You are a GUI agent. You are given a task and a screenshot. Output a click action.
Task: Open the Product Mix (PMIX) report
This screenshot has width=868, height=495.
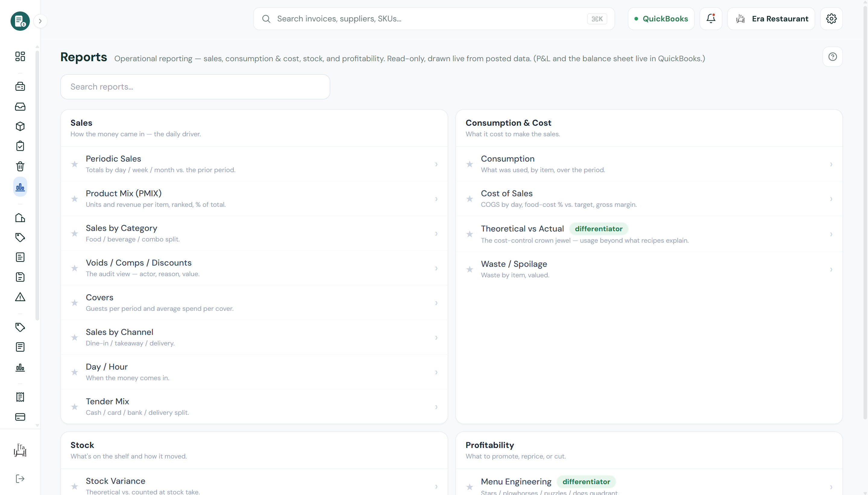(x=254, y=199)
